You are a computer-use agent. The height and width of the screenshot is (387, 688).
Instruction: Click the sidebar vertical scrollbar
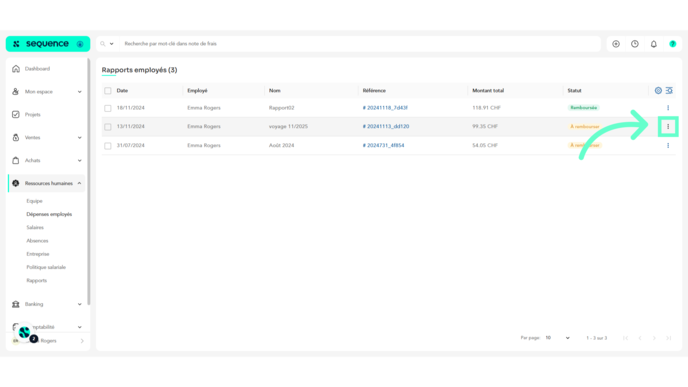pyautogui.click(x=89, y=182)
